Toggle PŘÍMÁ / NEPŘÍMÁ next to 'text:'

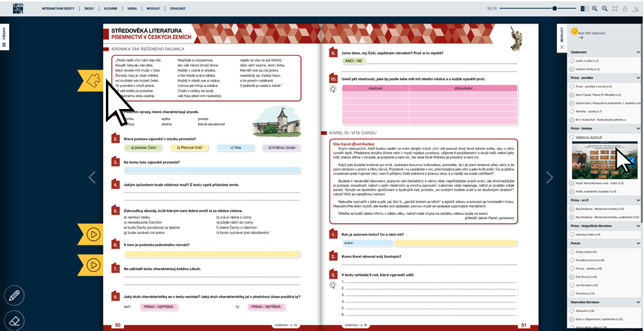(x=159, y=307)
